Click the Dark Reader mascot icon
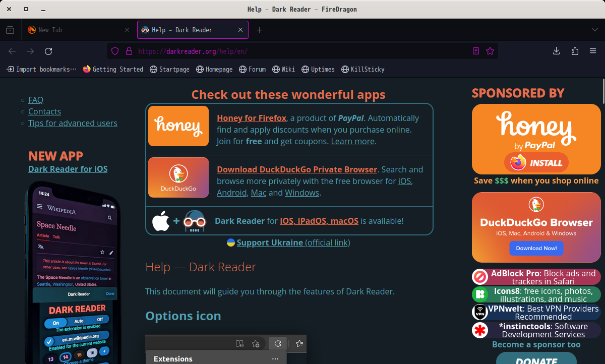Image resolution: width=605 pixels, height=364 pixels. pyautogui.click(x=195, y=221)
